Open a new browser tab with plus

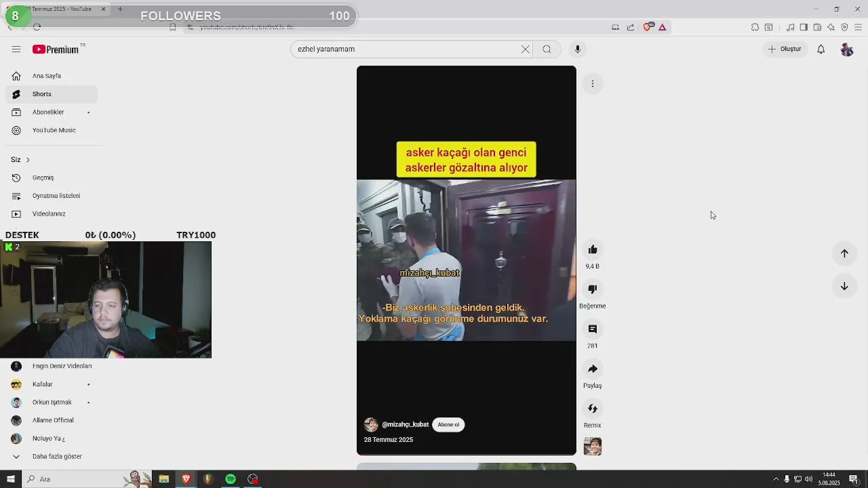coord(120,9)
